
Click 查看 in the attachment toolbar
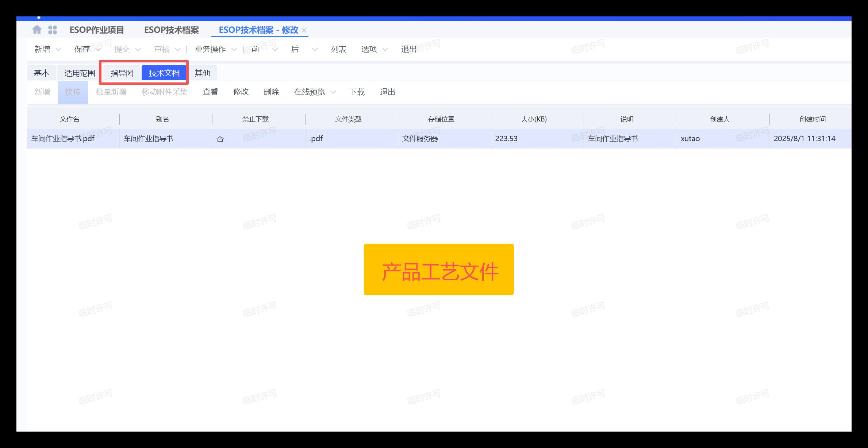tap(210, 92)
